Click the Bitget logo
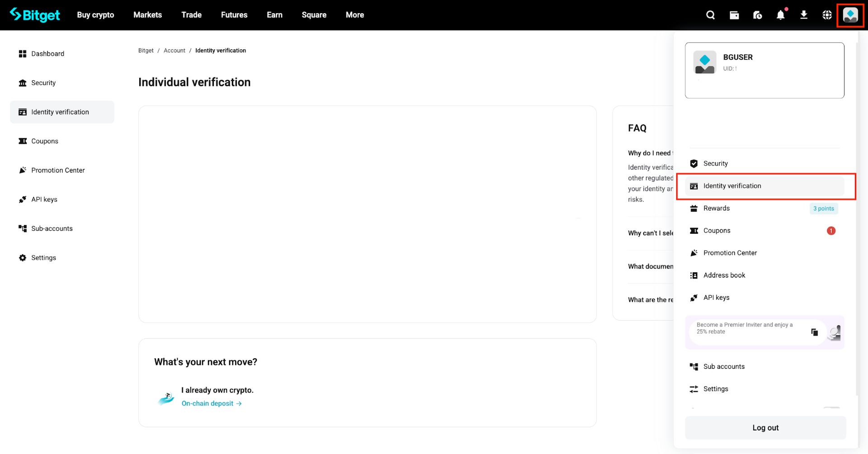Viewport: 868px width, 454px height. (35, 15)
